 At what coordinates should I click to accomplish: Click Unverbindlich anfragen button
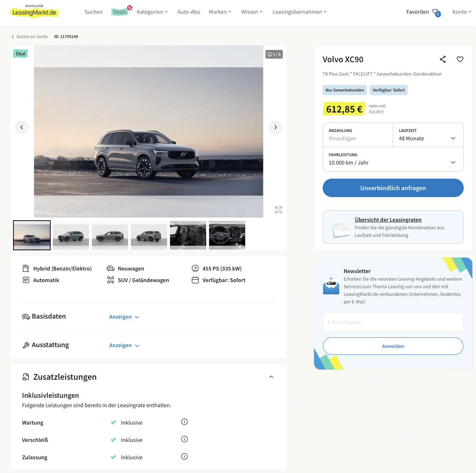(393, 188)
